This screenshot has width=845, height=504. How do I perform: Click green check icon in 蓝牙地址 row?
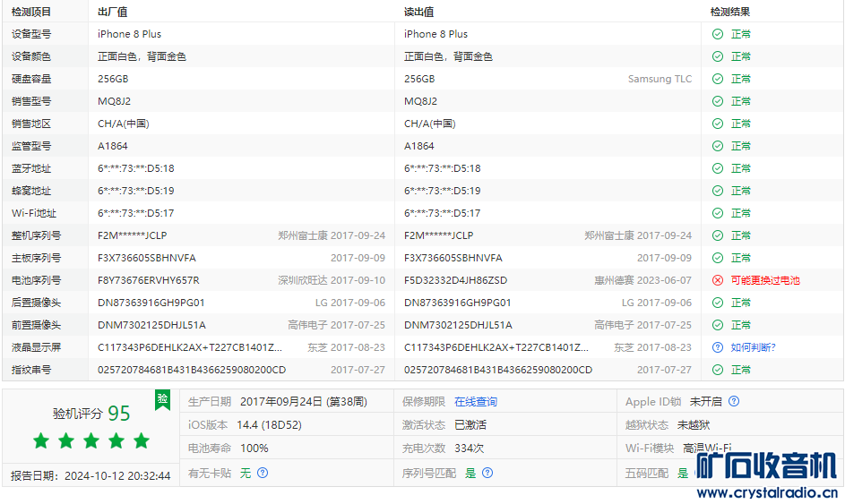point(717,168)
